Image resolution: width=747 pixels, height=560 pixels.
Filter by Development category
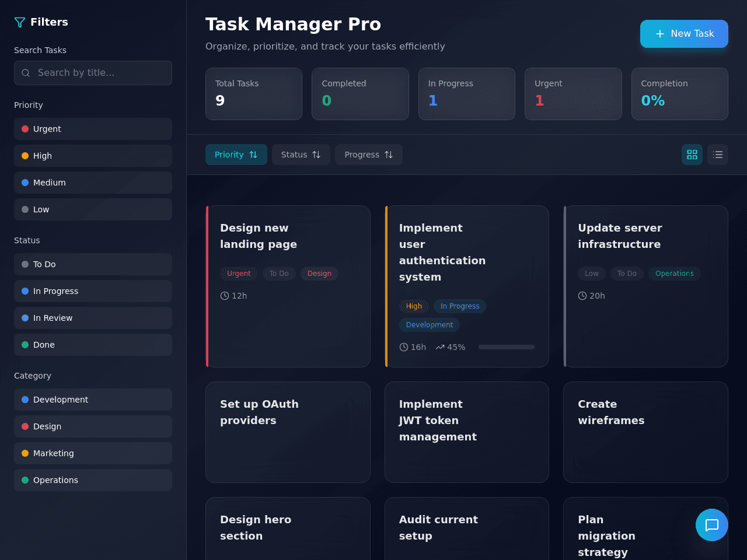93,400
